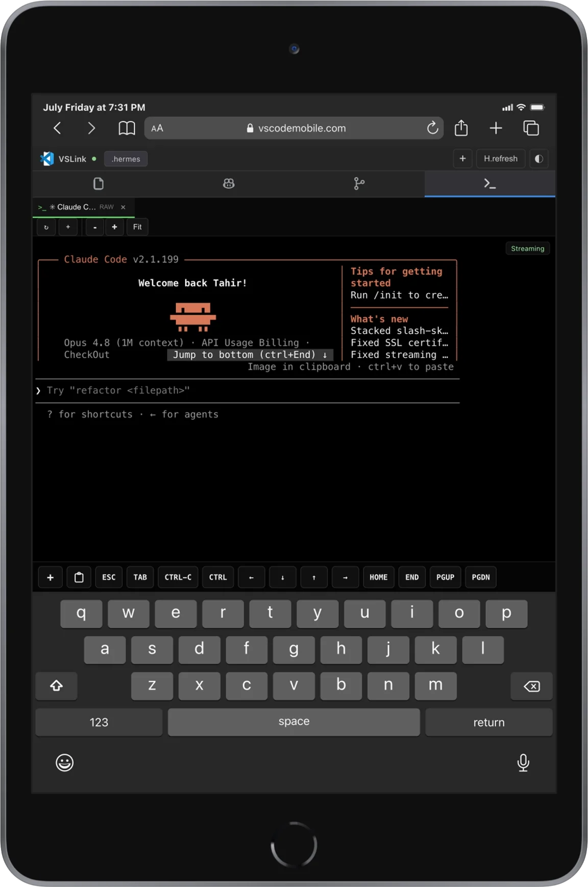Open Safari bookmarks book icon
This screenshot has height=887, width=588.
click(x=127, y=128)
